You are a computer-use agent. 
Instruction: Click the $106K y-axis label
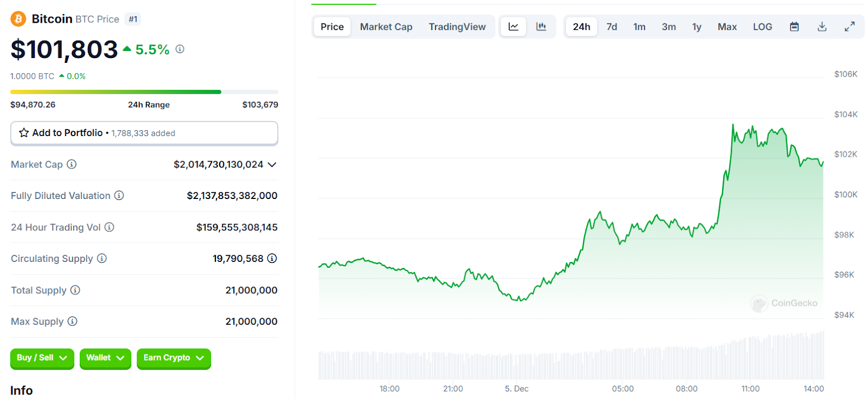coord(846,74)
